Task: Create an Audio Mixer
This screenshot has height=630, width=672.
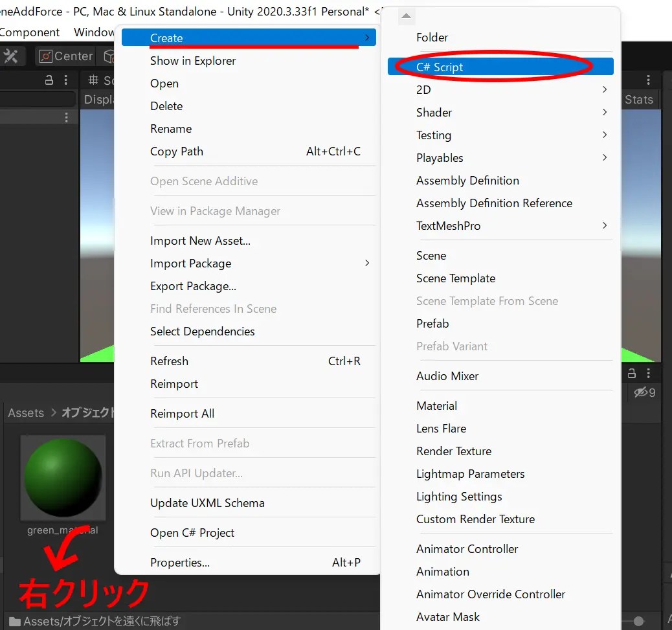Action: click(500, 376)
